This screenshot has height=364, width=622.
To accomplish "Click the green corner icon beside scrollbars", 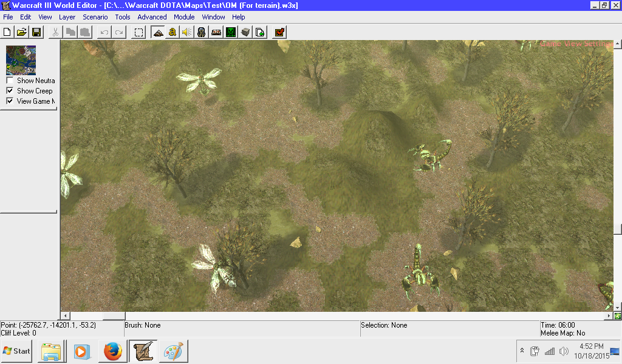I will (618, 316).
